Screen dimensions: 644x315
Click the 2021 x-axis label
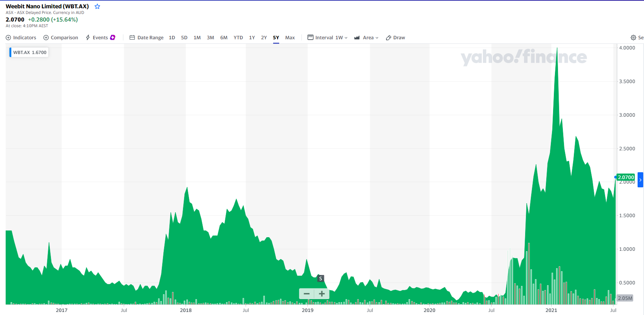tap(551, 310)
